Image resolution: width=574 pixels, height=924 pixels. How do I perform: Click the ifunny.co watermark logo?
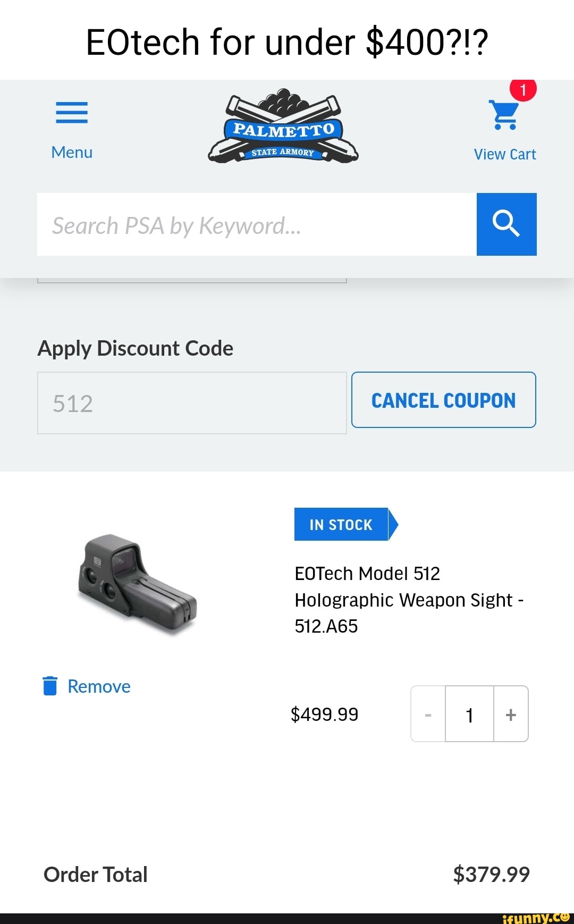(x=536, y=918)
